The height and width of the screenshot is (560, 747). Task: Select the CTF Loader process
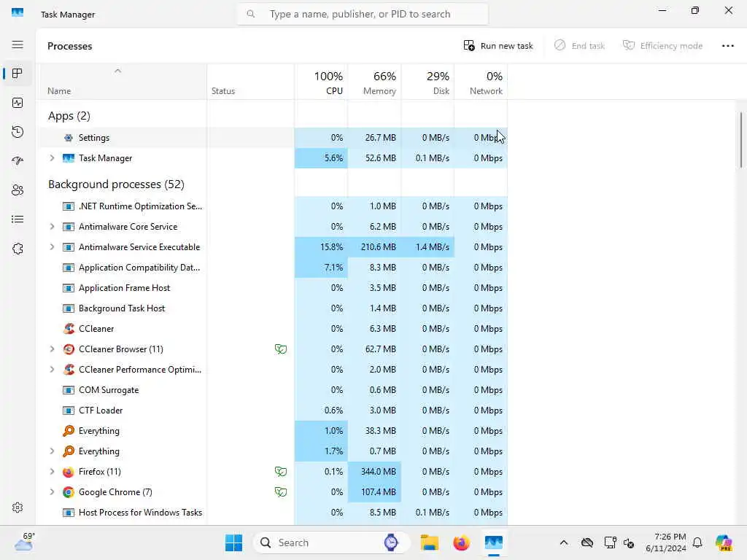(x=272, y=410)
